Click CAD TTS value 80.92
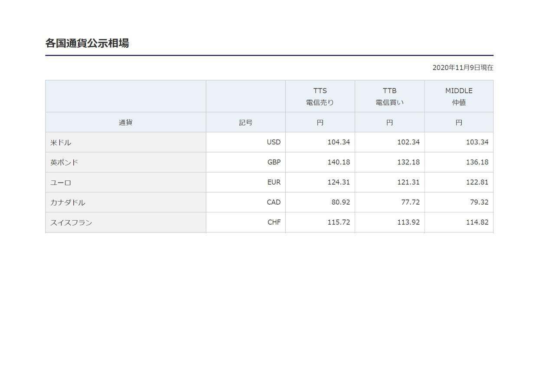 [x=340, y=202]
